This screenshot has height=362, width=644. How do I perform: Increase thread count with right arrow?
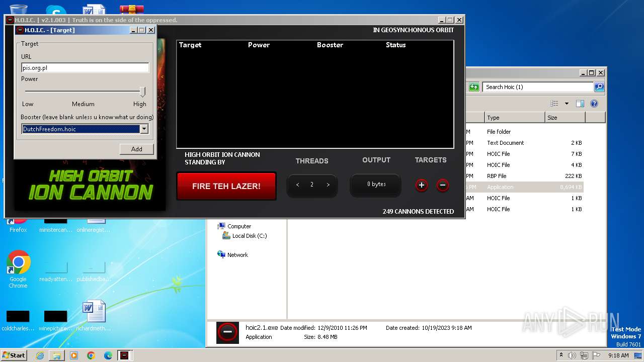(328, 185)
